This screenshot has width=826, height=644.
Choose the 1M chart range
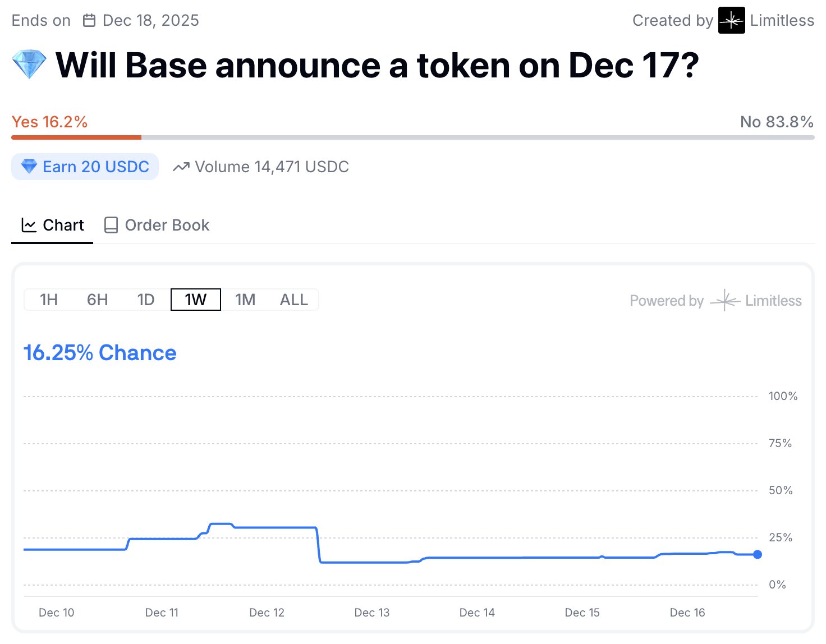pyautogui.click(x=245, y=300)
